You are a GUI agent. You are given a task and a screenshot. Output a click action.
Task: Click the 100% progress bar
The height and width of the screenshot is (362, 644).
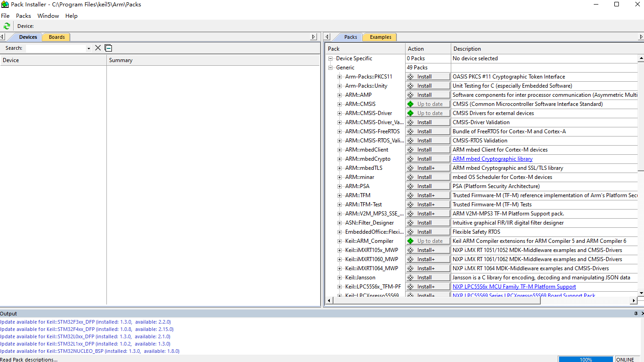(x=586, y=359)
